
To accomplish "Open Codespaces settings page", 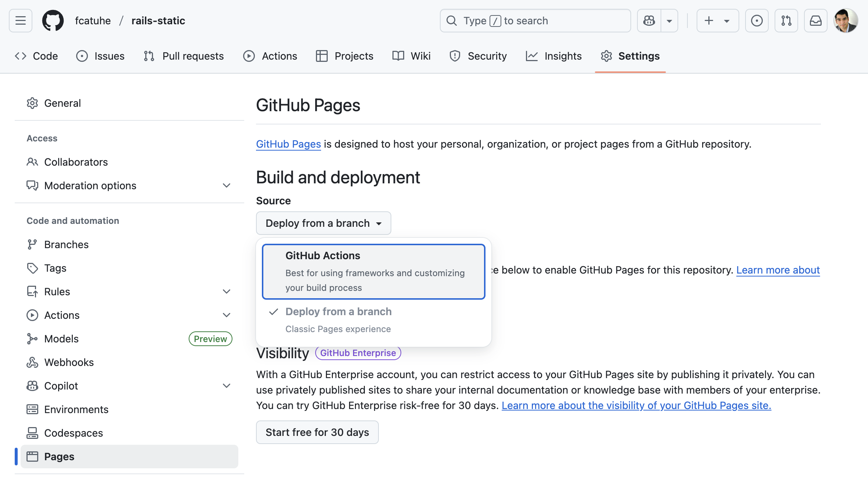I will click(x=129, y=433).
